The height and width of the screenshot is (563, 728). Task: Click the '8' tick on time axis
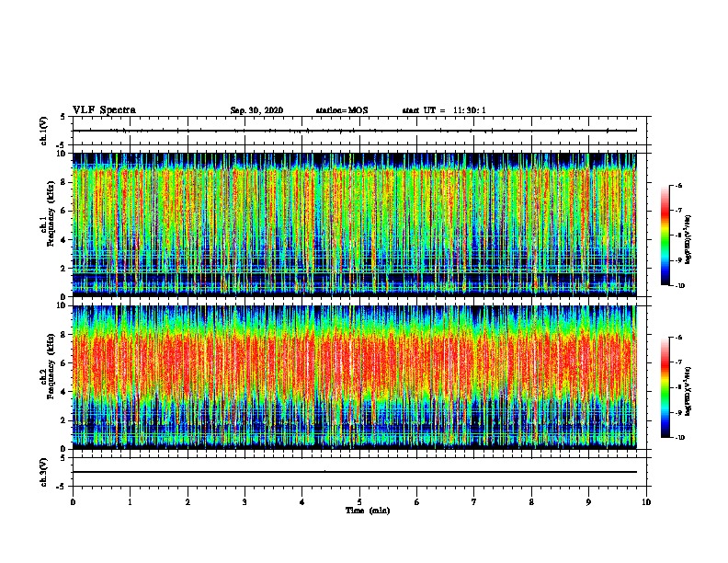click(x=531, y=502)
